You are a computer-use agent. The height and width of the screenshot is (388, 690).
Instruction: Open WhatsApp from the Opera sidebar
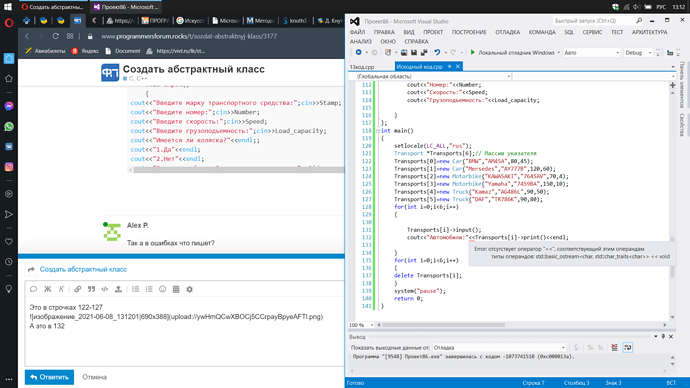pos(9,127)
